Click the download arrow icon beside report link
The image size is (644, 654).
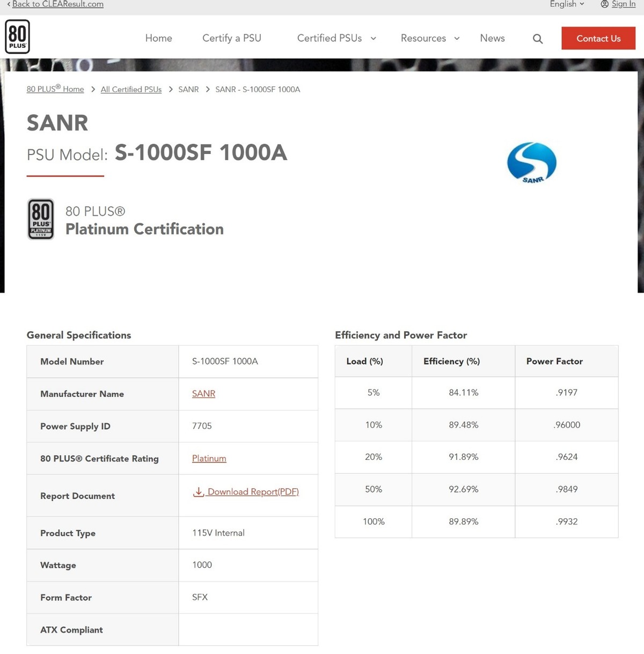199,491
